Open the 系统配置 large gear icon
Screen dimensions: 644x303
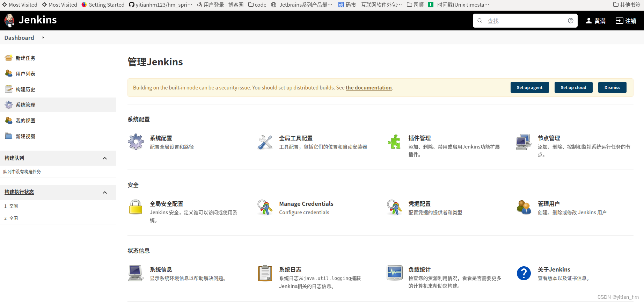coord(136,142)
